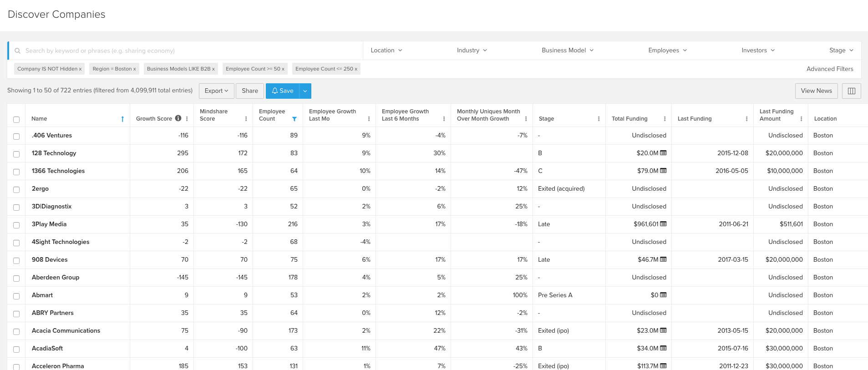This screenshot has height=370, width=868.
Task: Sort by the Location column header
Action: (x=825, y=119)
